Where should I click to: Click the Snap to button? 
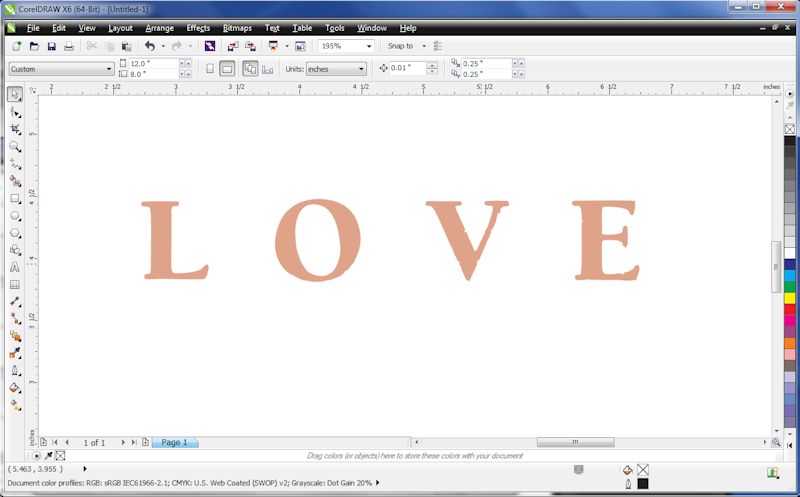[x=400, y=46]
